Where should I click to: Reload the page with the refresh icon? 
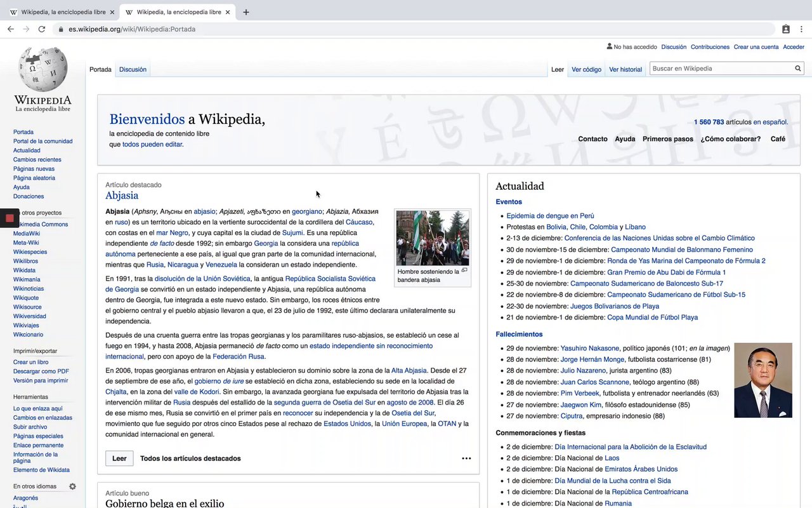[42, 29]
